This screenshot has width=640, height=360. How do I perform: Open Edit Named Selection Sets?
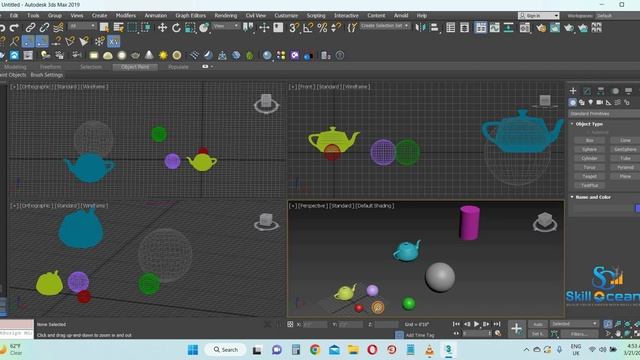point(352,28)
